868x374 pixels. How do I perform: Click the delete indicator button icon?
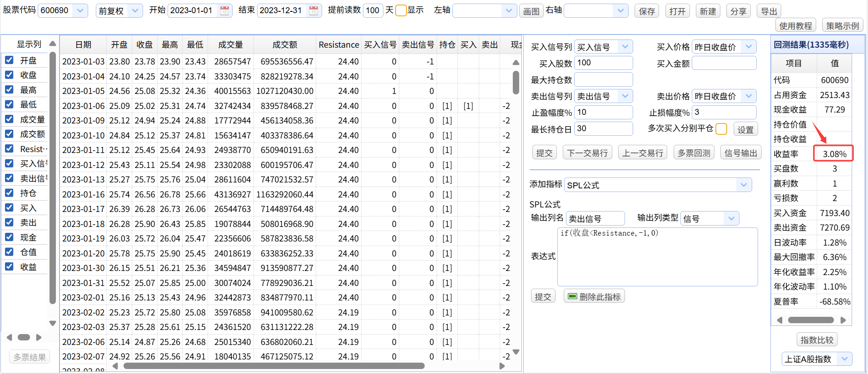tap(572, 296)
